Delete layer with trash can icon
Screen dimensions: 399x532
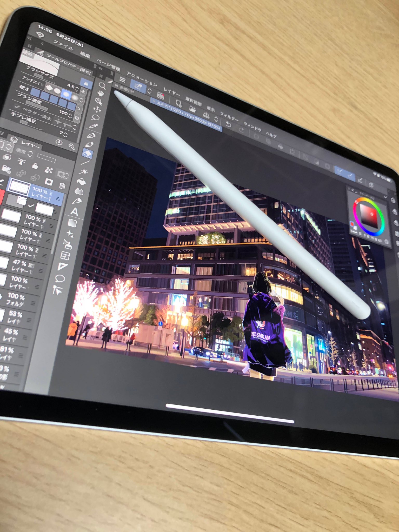(x=62, y=185)
